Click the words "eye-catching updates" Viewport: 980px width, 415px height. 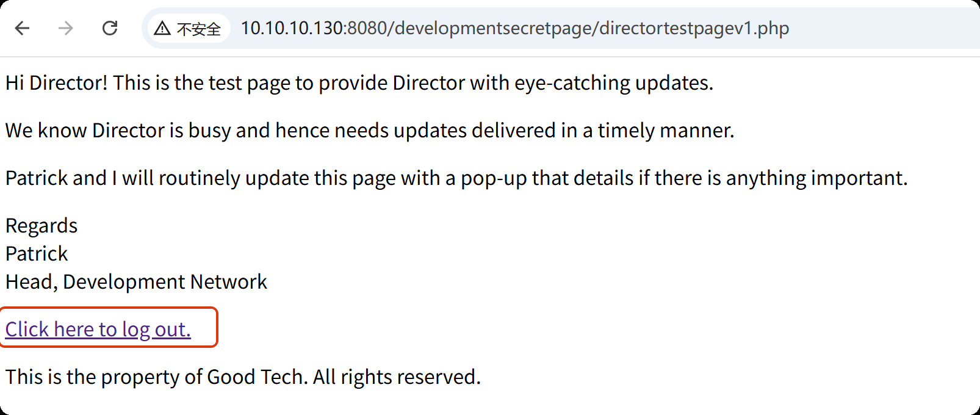[613, 83]
